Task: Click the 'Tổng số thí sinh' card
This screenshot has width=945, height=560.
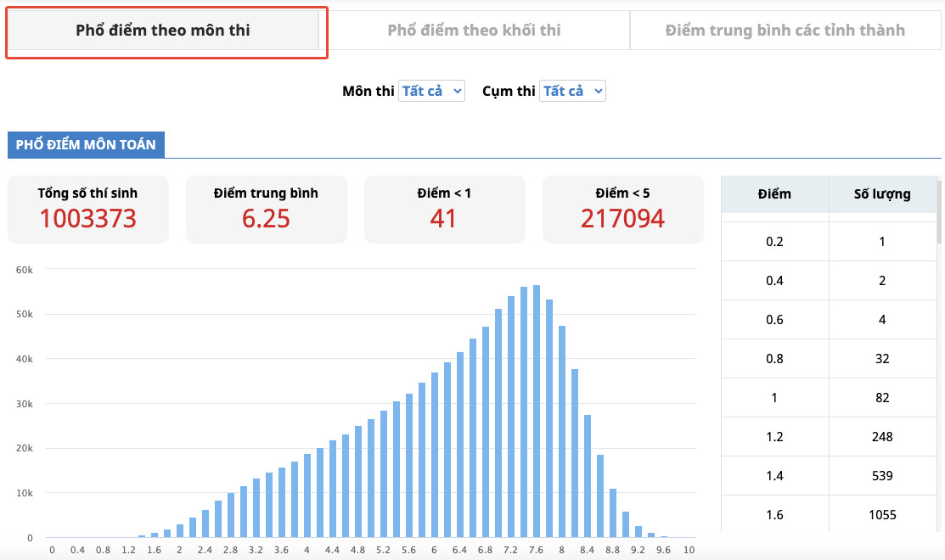Action: pyautogui.click(x=87, y=209)
